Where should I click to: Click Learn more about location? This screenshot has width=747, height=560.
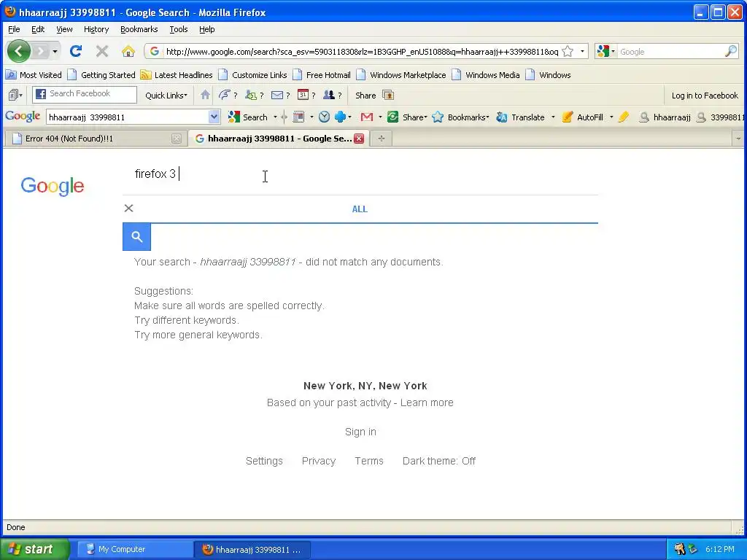pyautogui.click(x=427, y=402)
